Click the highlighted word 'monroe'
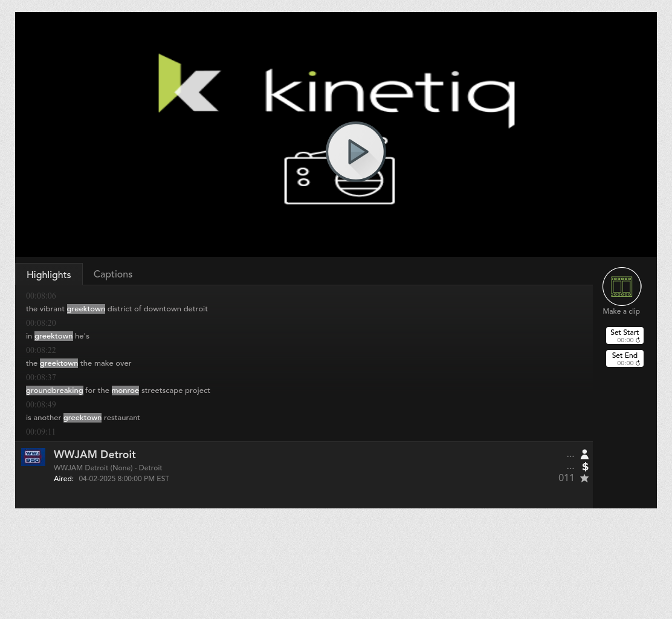The width and height of the screenshot is (672, 619). pos(125,391)
